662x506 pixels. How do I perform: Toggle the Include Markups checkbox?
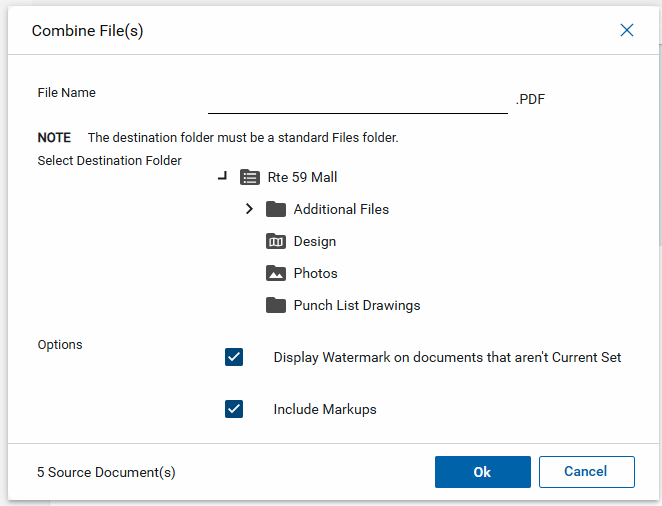coord(234,409)
